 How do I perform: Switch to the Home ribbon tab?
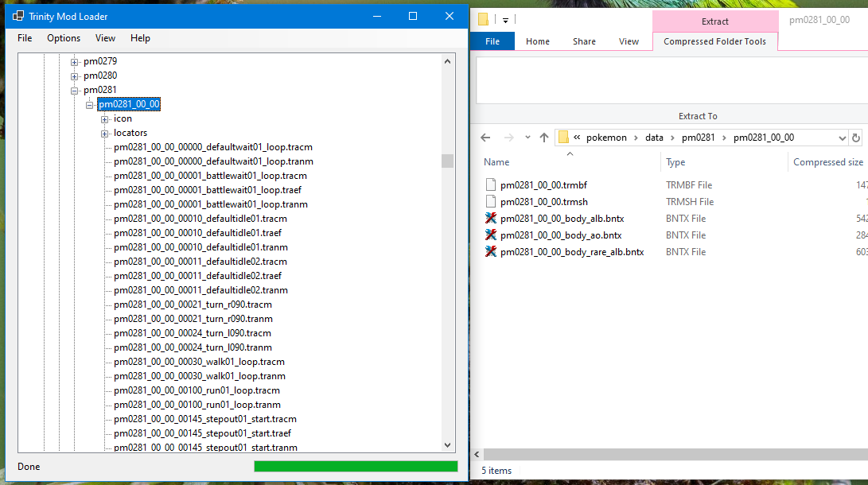[538, 41]
